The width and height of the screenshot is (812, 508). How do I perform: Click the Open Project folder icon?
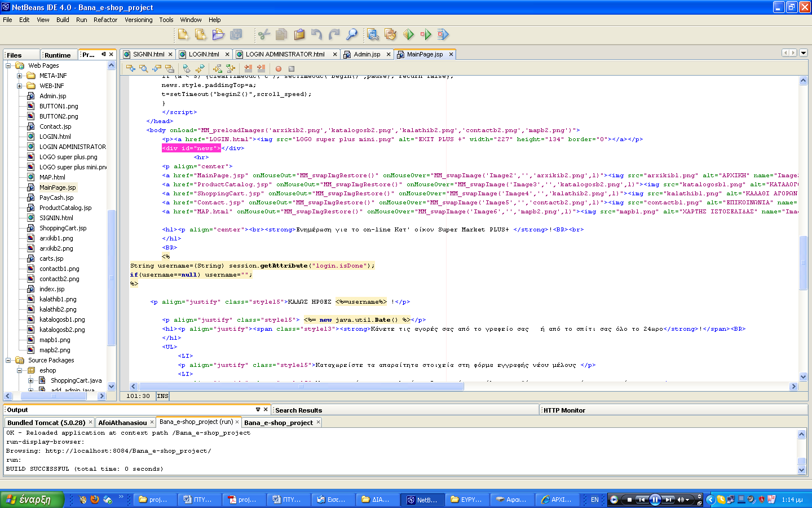218,34
